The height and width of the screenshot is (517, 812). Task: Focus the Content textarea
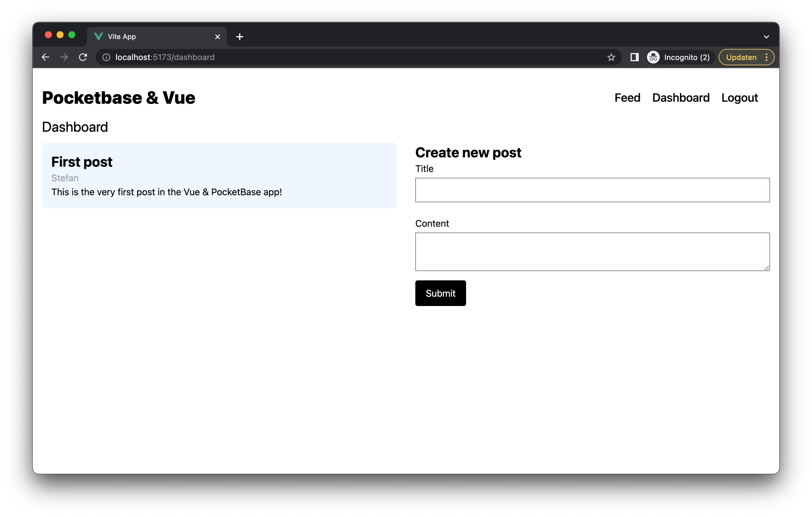point(592,252)
